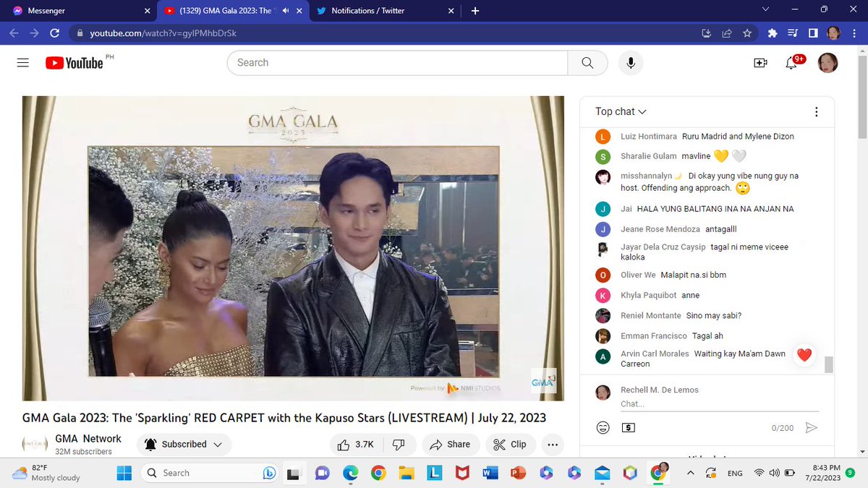Open File Explorer from taskbar
Screen dimensions: 868x488
coord(406,473)
